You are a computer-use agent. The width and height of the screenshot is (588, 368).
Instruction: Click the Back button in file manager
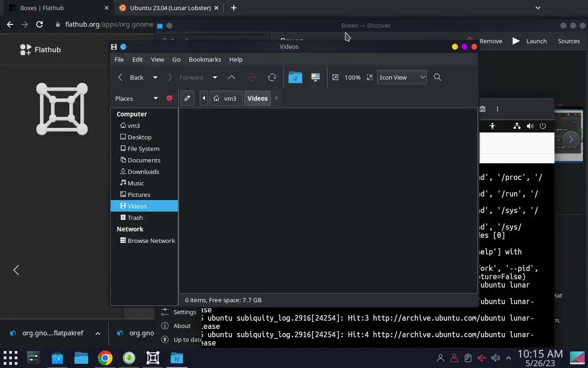[131, 77]
